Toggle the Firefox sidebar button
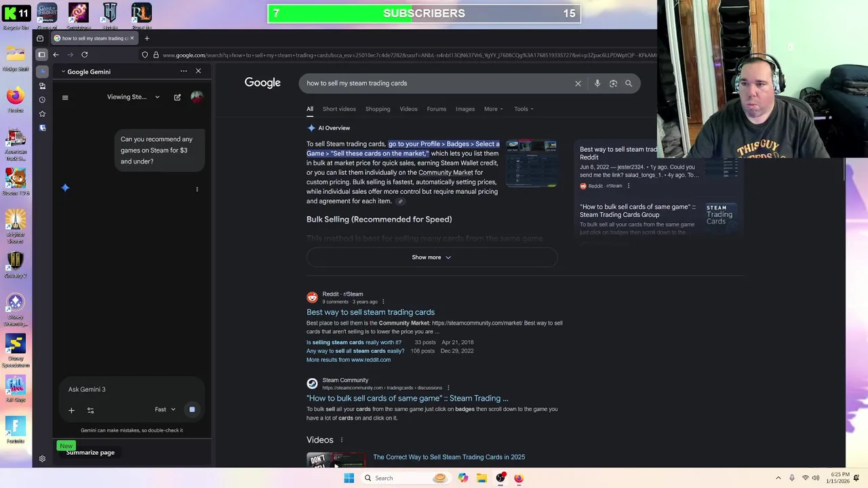The height and width of the screenshot is (488, 868). tap(41, 54)
